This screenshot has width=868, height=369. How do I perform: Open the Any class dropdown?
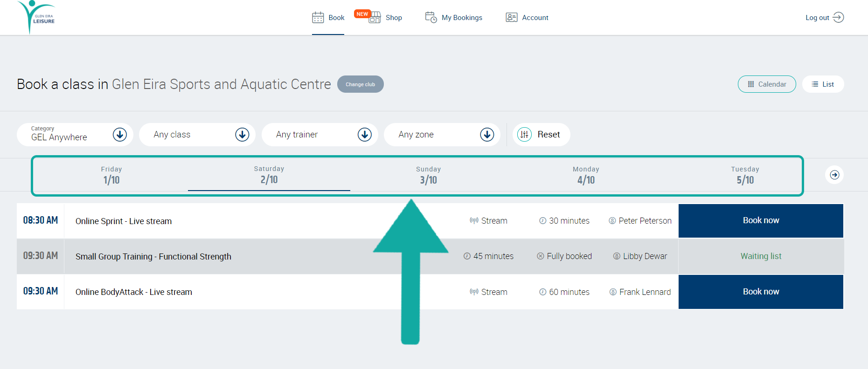coord(197,135)
